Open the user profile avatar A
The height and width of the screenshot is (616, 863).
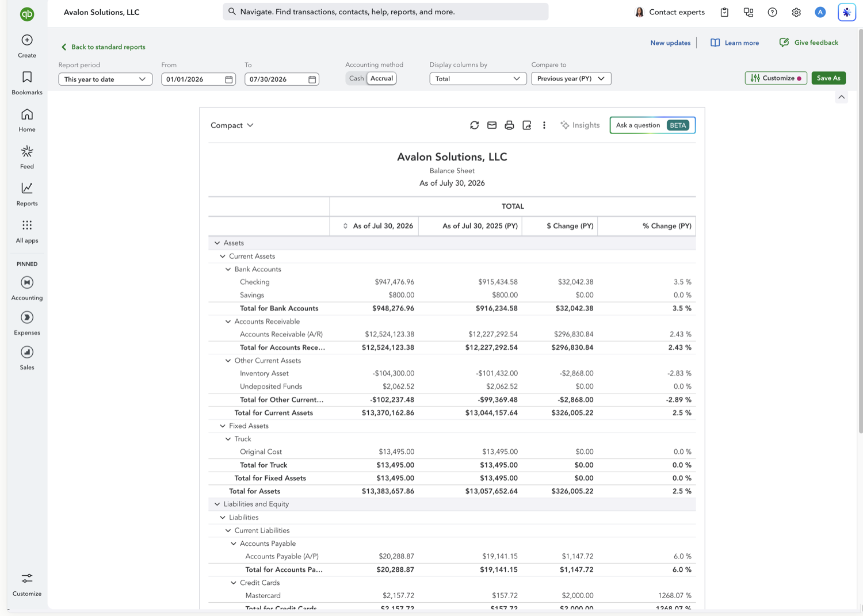point(820,12)
